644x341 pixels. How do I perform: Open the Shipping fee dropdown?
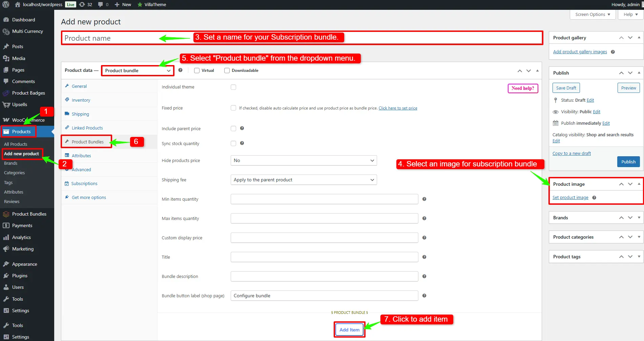304,180
